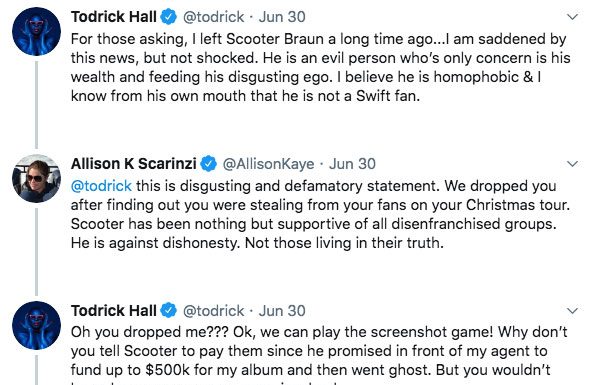Open the @todrick handle on the bottom tweet
This screenshot has height=385, width=592.
pyautogui.click(x=213, y=311)
